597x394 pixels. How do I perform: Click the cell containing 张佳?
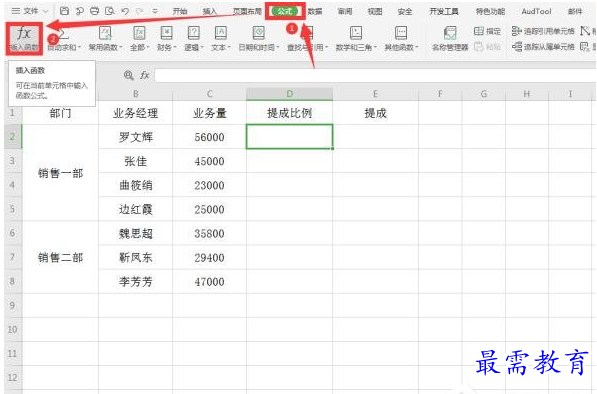coord(136,161)
